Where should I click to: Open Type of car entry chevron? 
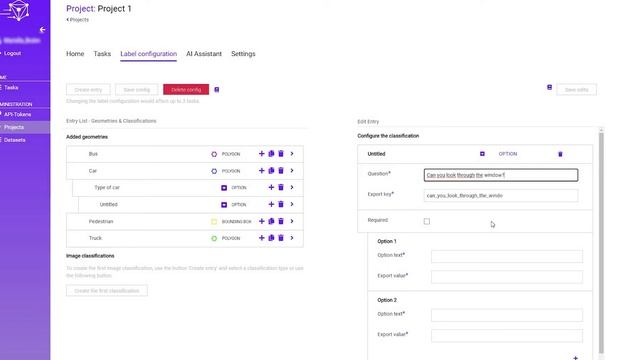292,187
